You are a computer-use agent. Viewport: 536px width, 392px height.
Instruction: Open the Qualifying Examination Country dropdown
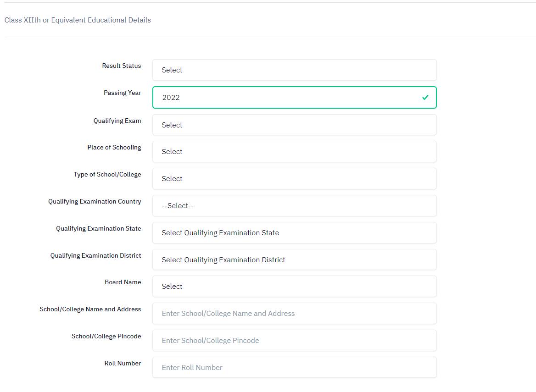point(294,205)
